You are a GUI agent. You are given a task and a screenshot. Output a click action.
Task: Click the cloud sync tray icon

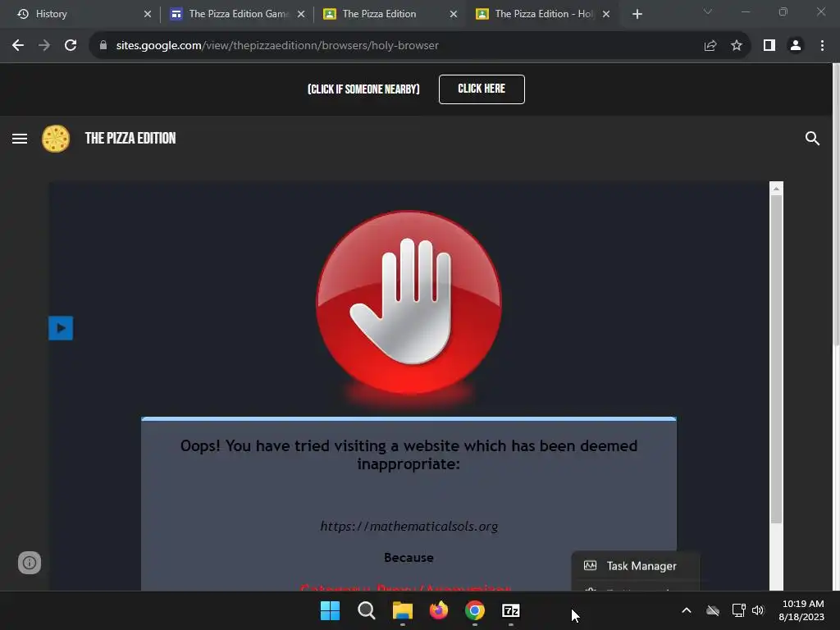(x=713, y=610)
